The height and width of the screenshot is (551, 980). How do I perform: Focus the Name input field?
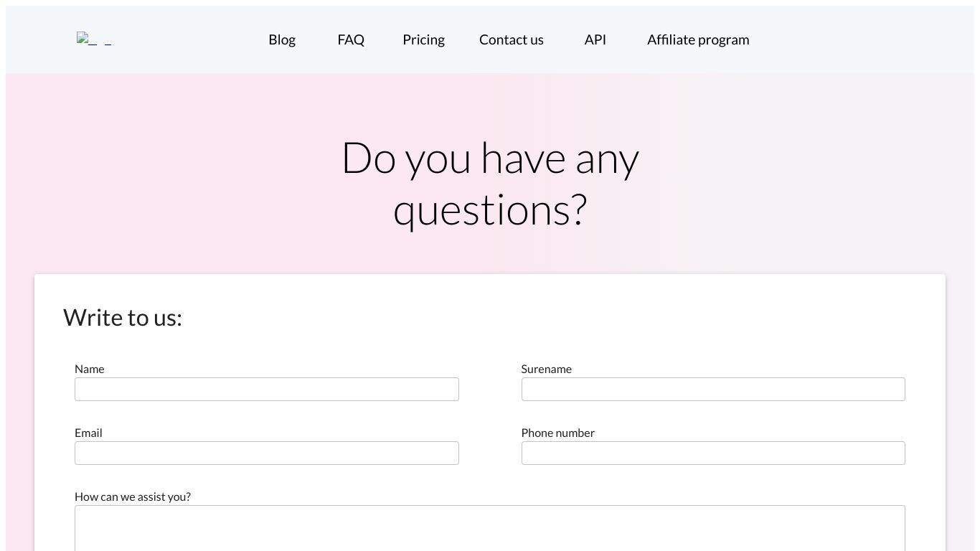(267, 389)
